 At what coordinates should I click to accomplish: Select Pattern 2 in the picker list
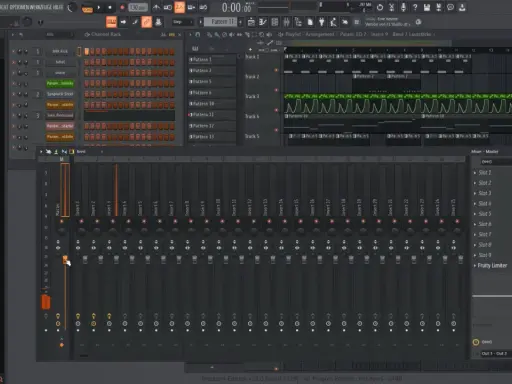coord(212,70)
